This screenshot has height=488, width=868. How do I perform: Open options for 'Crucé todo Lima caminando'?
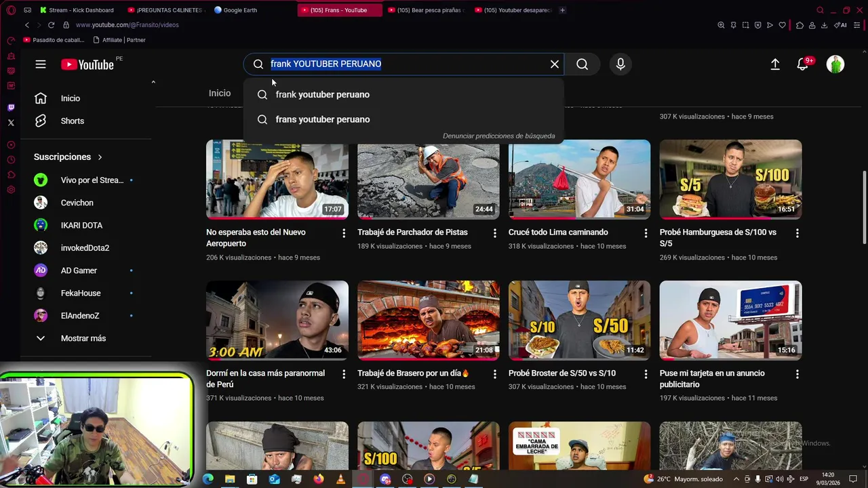click(x=646, y=233)
